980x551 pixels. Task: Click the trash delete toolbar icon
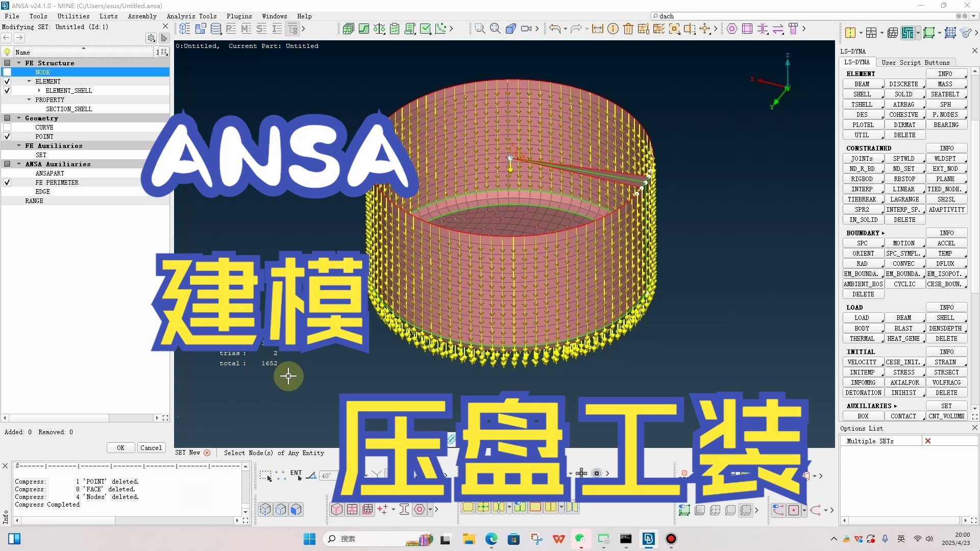click(x=628, y=29)
